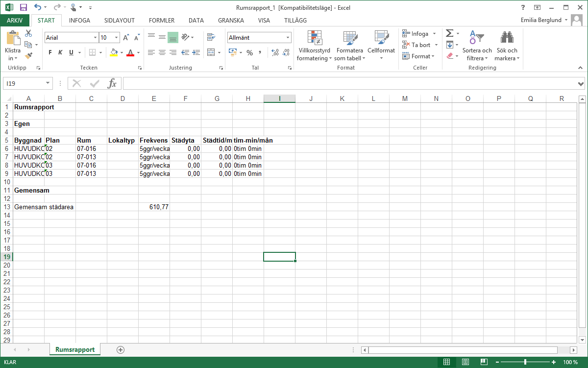588x368 pixels.
Task: Open the ARKIV file menu
Action: [x=15, y=21]
